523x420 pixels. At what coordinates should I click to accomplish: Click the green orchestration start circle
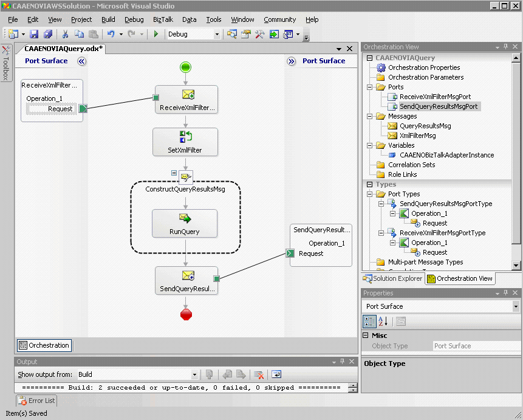(185, 67)
